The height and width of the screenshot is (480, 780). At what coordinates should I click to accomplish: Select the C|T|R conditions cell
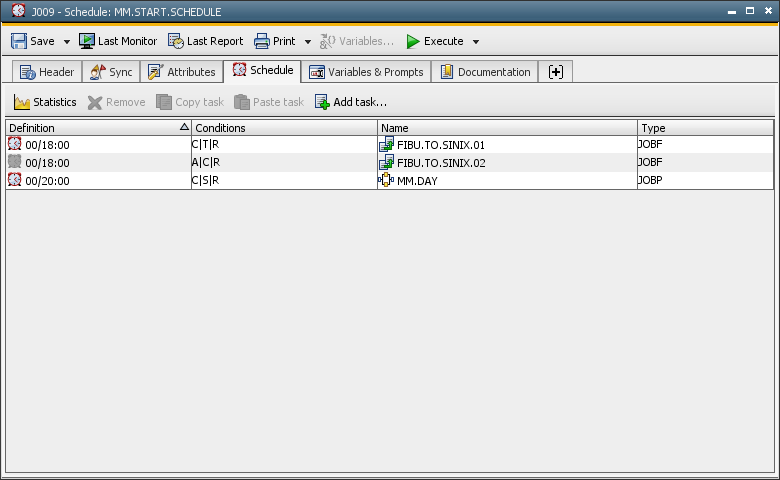click(x=284, y=145)
